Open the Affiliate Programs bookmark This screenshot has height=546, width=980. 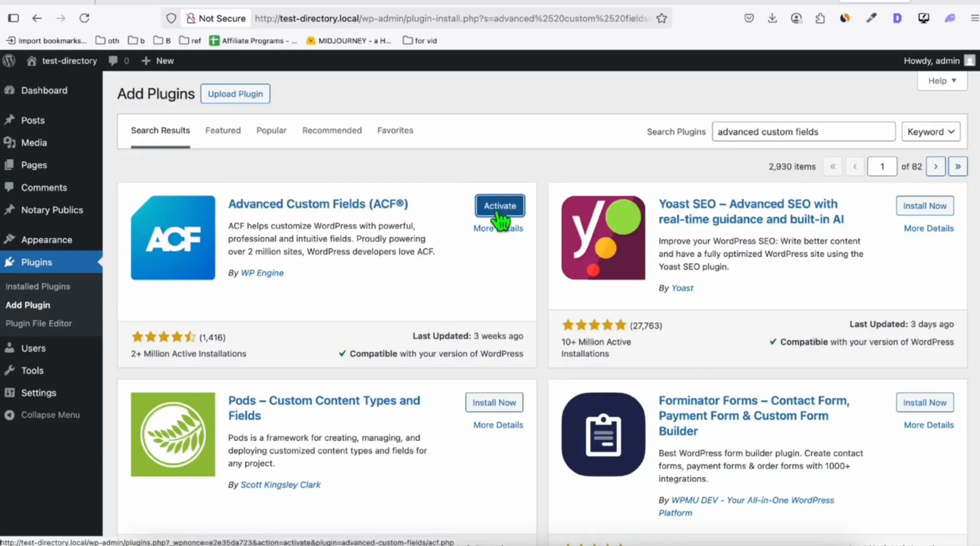point(253,40)
